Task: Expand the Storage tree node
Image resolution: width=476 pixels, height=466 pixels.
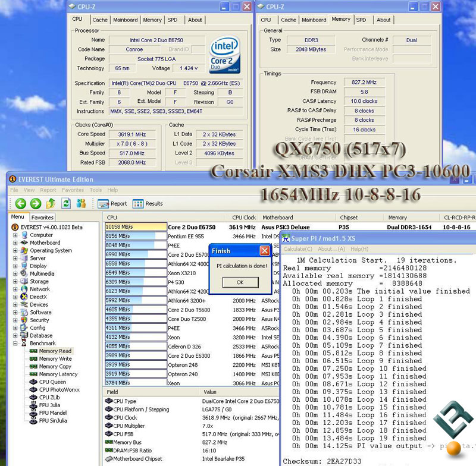Action: [15, 281]
